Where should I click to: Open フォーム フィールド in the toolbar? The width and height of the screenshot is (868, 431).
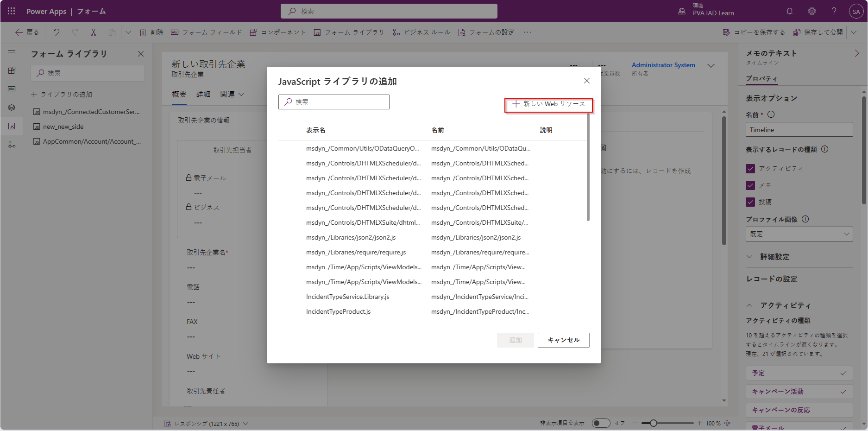point(207,32)
